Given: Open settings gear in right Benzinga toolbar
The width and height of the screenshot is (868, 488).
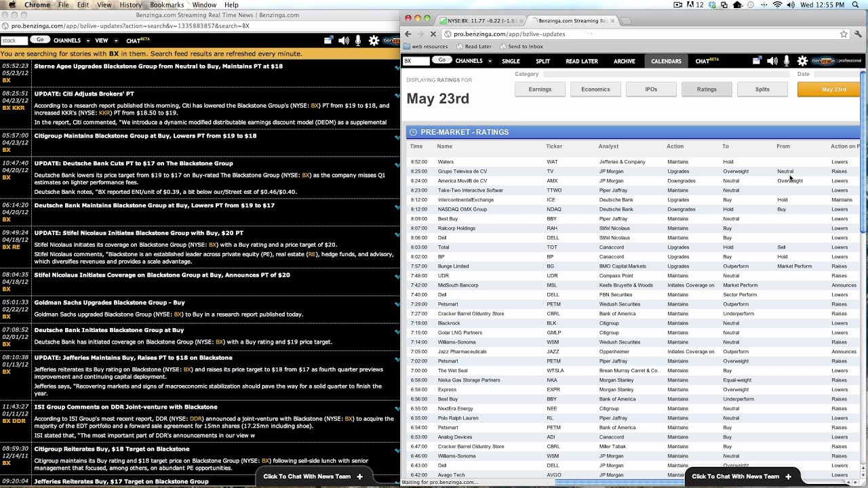Looking at the screenshot, I should [x=802, y=61].
